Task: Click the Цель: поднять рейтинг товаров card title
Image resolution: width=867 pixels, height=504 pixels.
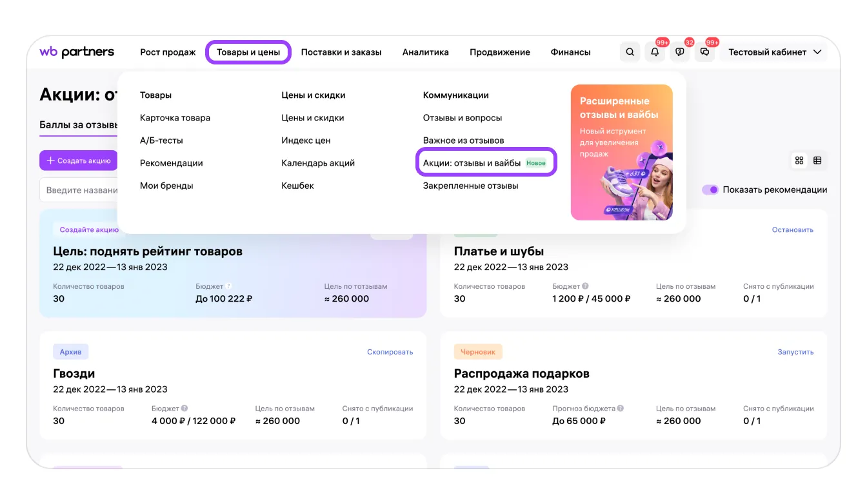Action: point(148,251)
